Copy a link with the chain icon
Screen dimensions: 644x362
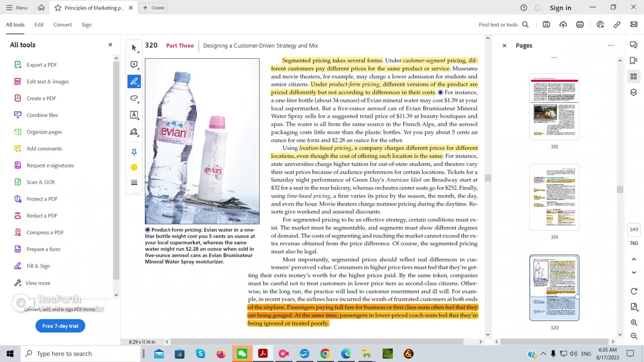(x=617, y=25)
